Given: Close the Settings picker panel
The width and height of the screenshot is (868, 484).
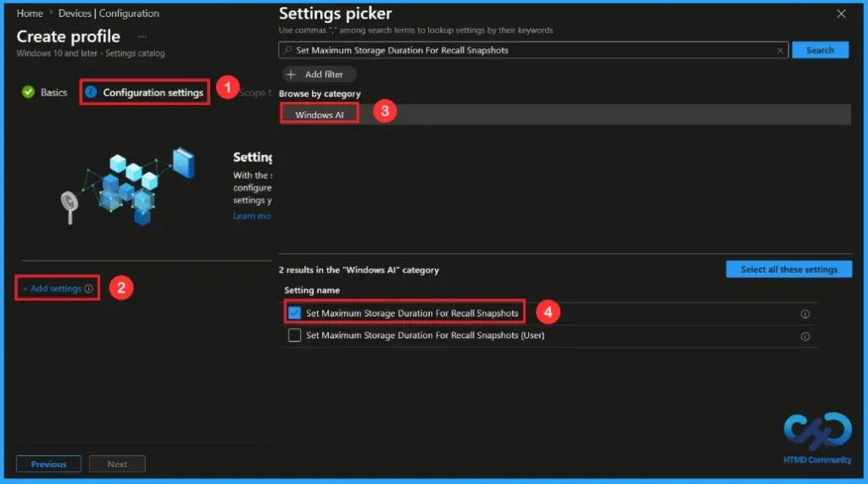Looking at the screenshot, I should 841,14.
